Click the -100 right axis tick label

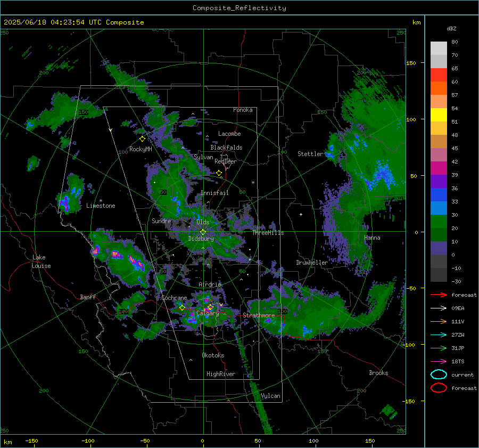point(408,345)
